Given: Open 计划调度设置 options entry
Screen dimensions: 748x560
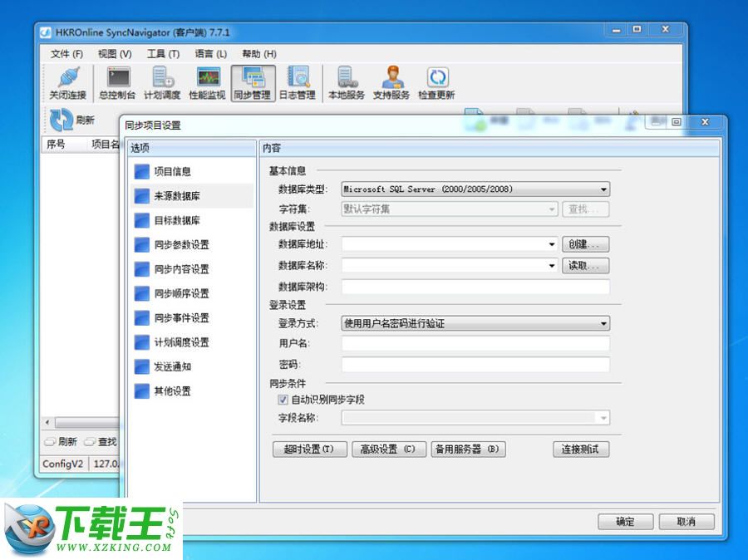Looking at the screenshot, I should tap(191, 342).
